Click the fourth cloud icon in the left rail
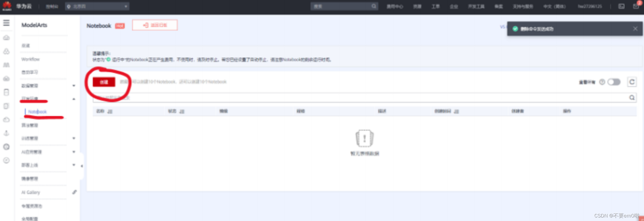This screenshot has width=644, height=221. (6, 79)
